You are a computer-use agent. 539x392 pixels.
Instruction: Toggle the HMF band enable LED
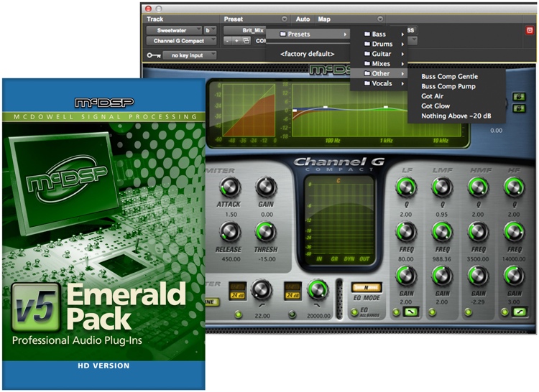469,313
